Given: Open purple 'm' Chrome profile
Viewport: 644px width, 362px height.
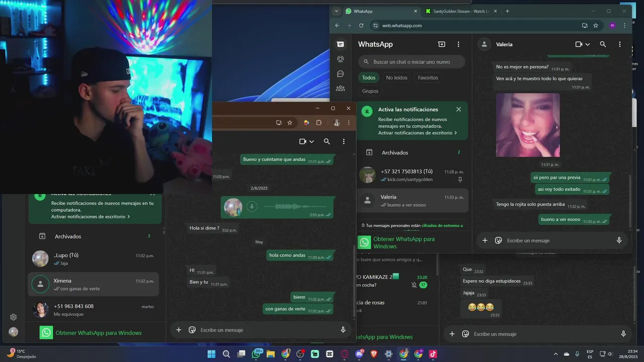Looking at the screenshot, I should (x=612, y=25).
